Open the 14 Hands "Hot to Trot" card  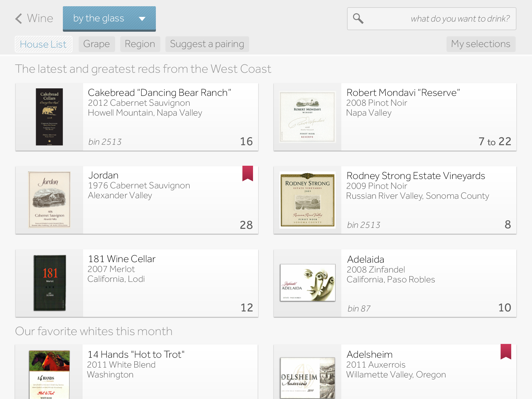[169, 371]
